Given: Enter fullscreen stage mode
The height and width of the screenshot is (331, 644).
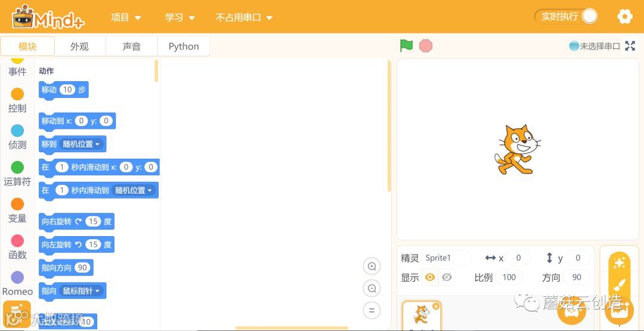Looking at the screenshot, I should [630, 46].
